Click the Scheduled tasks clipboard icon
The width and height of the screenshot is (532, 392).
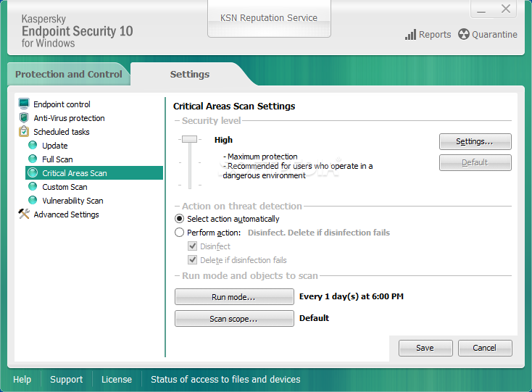24,131
